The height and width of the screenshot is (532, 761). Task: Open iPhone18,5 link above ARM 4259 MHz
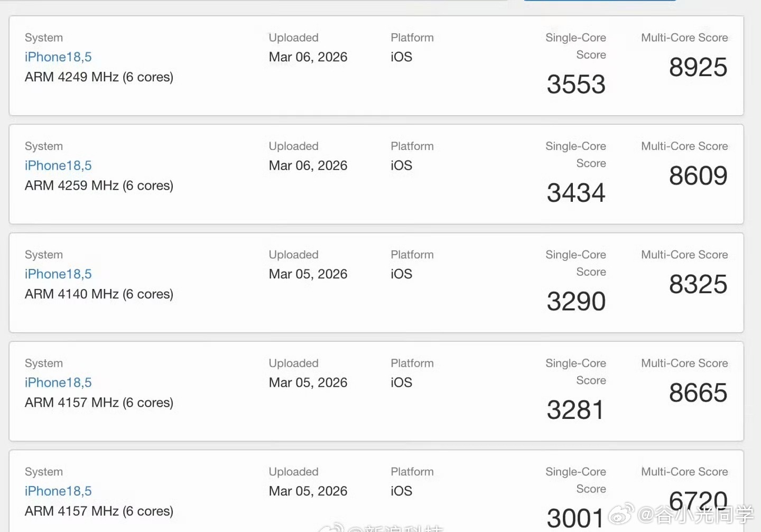(58, 165)
